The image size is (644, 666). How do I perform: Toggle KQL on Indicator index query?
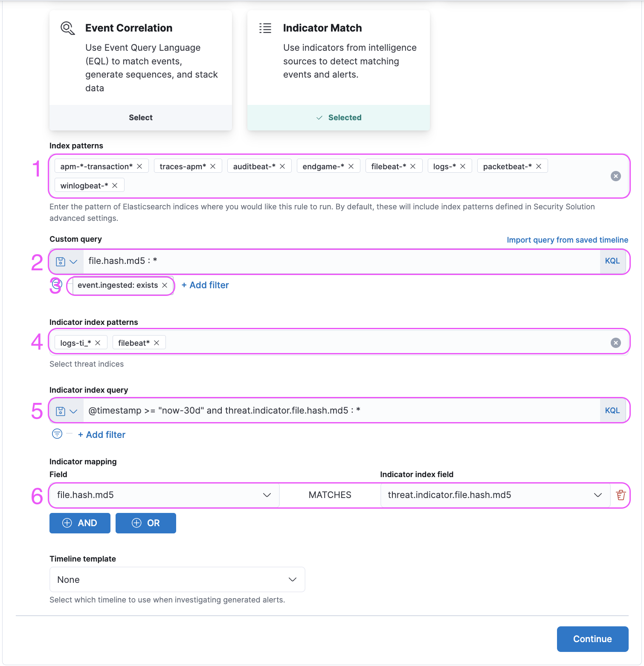click(x=612, y=411)
